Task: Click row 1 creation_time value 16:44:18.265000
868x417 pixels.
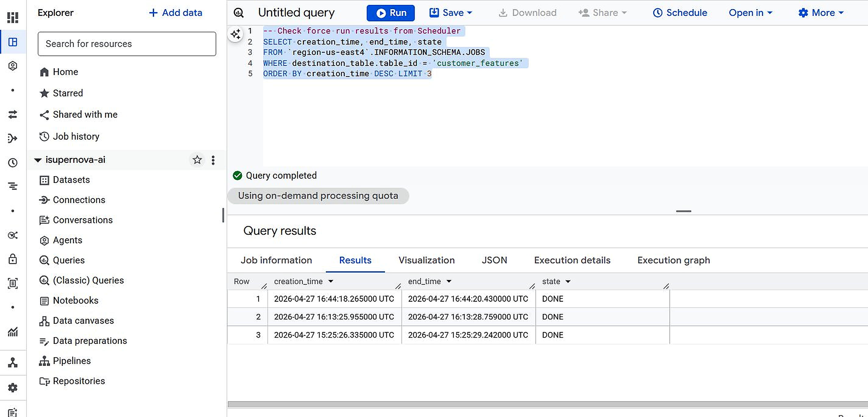Action: (333, 299)
